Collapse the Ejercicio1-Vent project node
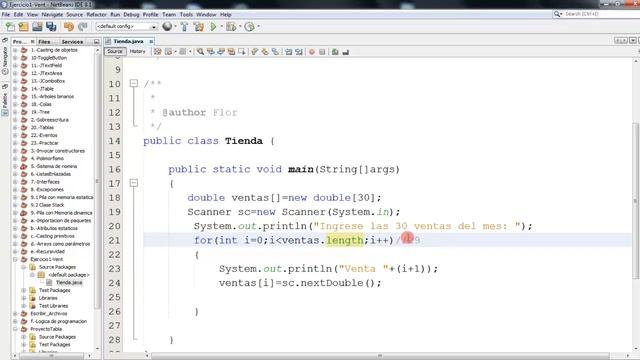Viewport: 640px width, 360px height. point(16,260)
